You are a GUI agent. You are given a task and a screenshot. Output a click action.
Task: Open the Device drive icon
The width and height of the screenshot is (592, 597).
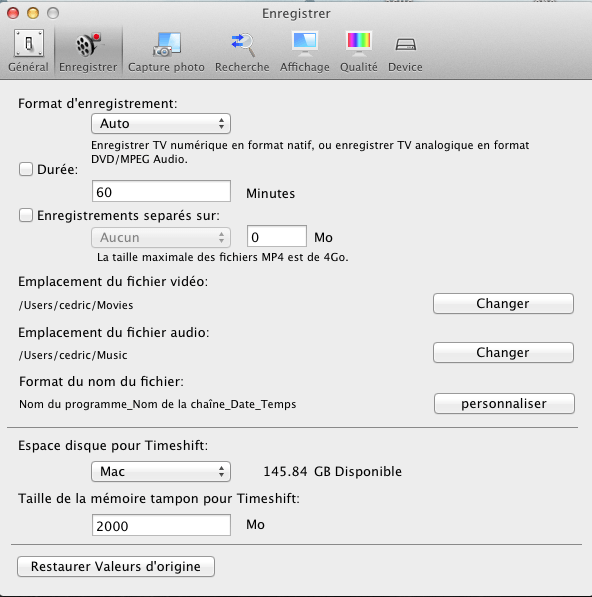(405, 44)
